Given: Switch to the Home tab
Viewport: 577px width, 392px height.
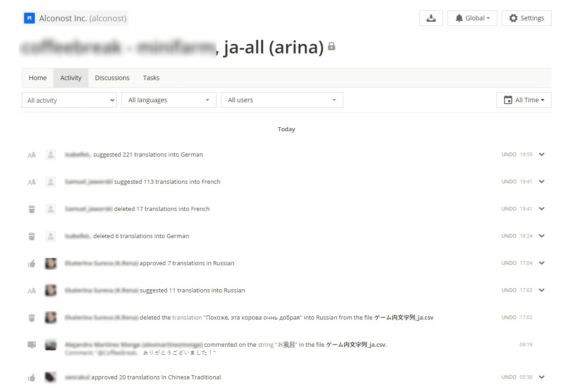Looking at the screenshot, I should click(x=38, y=78).
